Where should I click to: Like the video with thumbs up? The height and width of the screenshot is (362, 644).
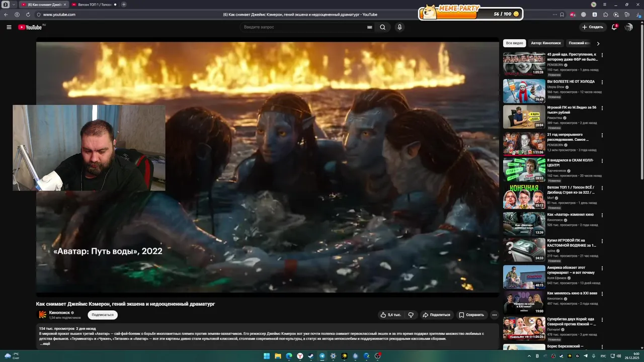coord(390,315)
